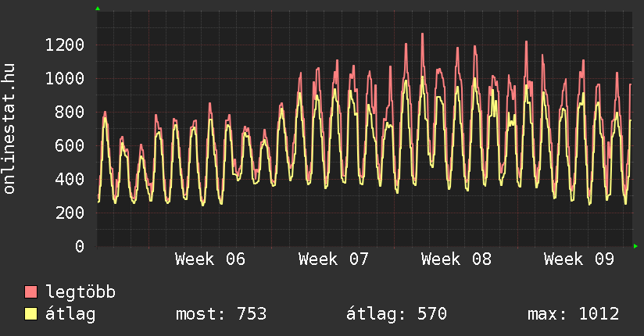Click the 1000 y-axis tick label

(x=64, y=78)
